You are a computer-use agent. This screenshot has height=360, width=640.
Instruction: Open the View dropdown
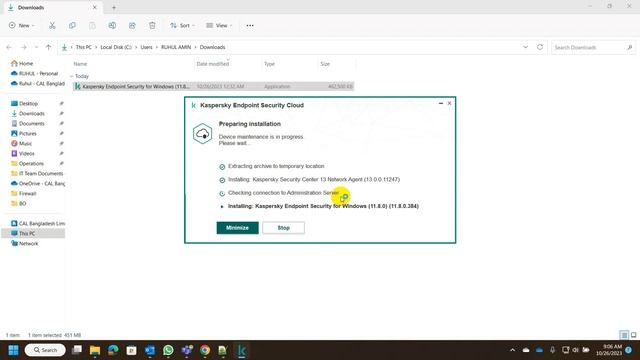click(219, 25)
